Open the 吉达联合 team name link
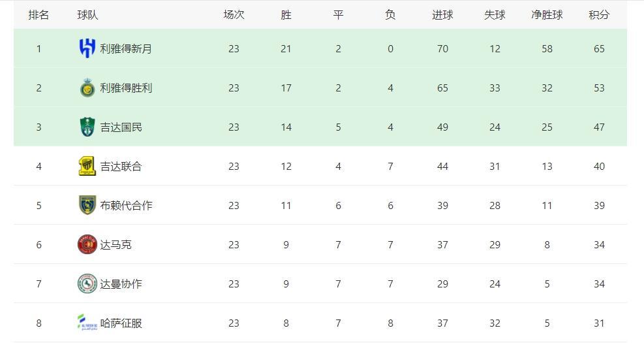 [121, 166]
